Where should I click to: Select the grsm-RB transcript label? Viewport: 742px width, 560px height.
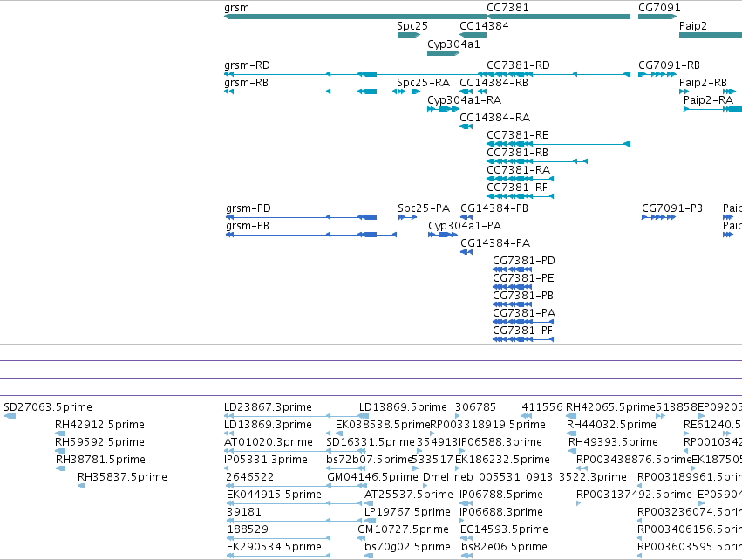[246, 83]
